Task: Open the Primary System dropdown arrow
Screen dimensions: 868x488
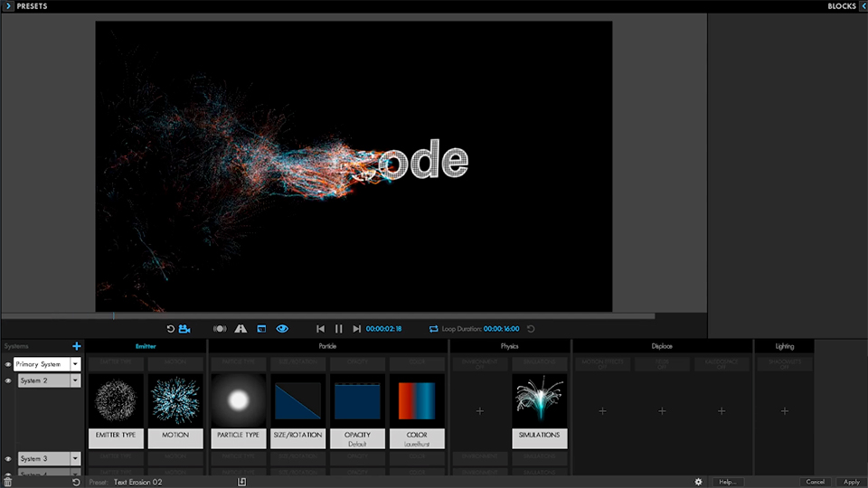Action: pyautogui.click(x=75, y=364)
